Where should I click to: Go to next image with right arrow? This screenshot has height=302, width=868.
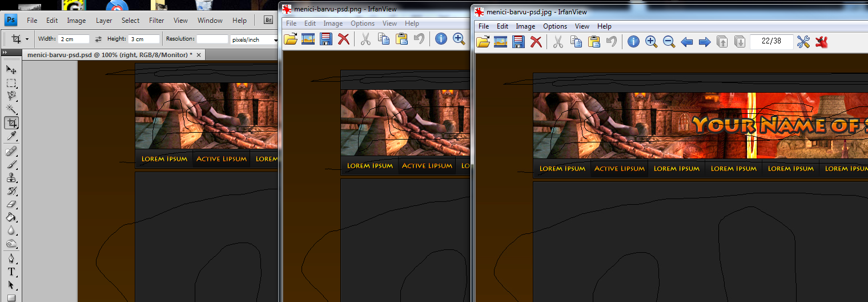705,42
